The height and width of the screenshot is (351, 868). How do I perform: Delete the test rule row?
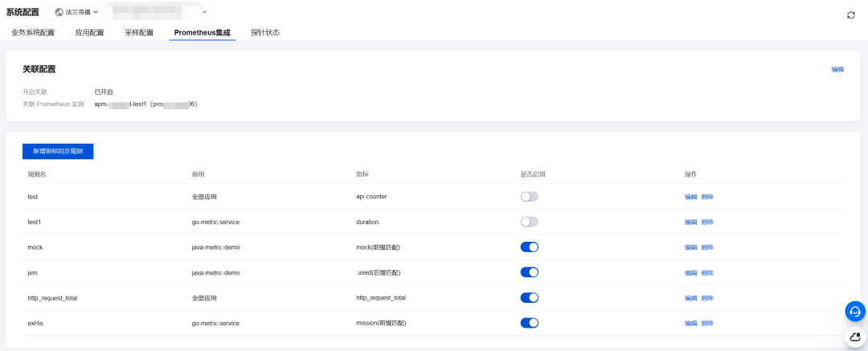click(707, 197)
